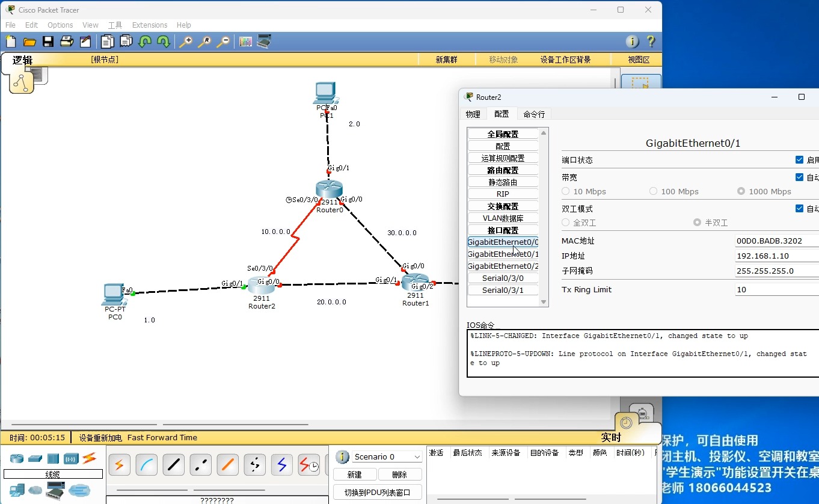Create a new file from toolbar
The height and width of the screenshot is (504, 819).
(11, 41)
